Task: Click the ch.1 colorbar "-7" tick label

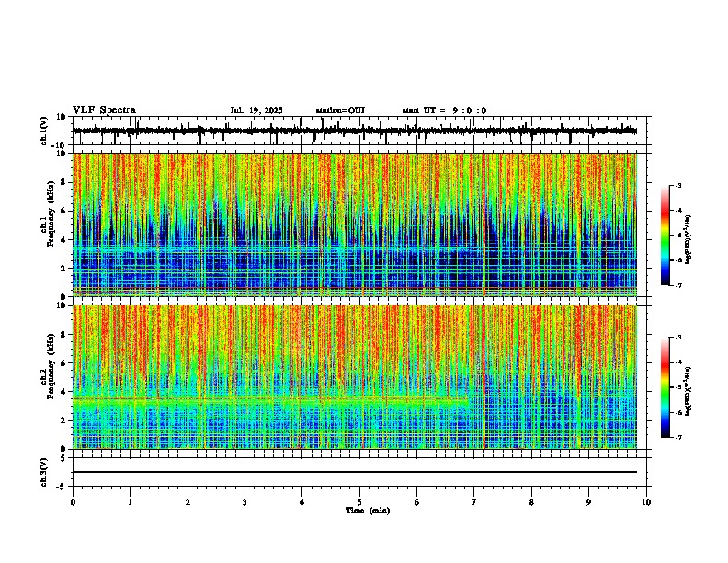Action: click(x=677, y=285)
